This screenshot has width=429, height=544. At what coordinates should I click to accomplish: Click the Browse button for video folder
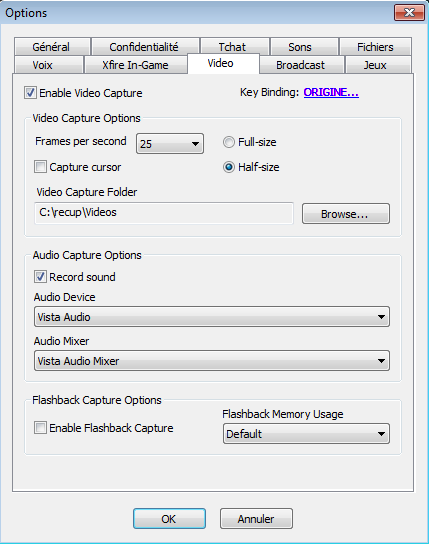[346, 214]
